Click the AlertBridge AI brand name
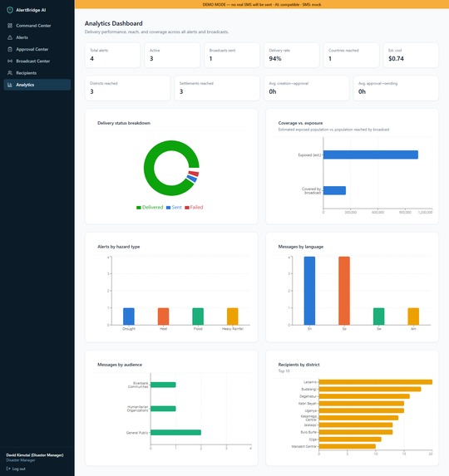Image resolution: width=449 pixels, height=476 pixels. [31, 10]
